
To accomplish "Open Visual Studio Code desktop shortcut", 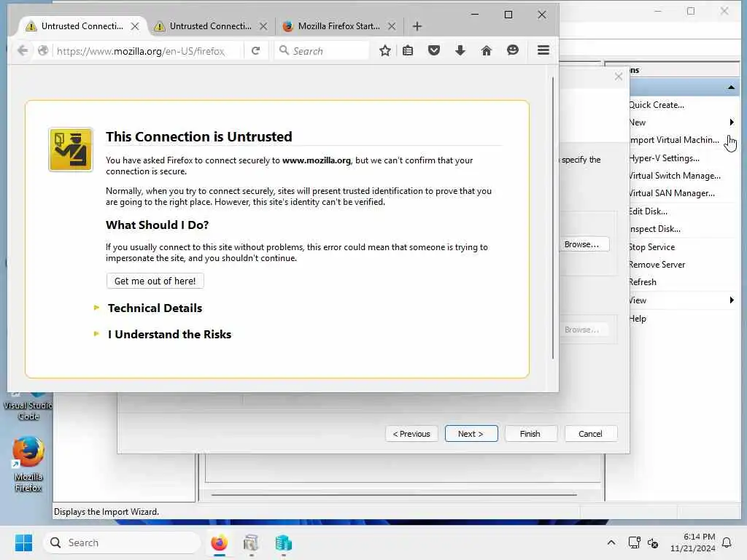I will tap(28, 406).
